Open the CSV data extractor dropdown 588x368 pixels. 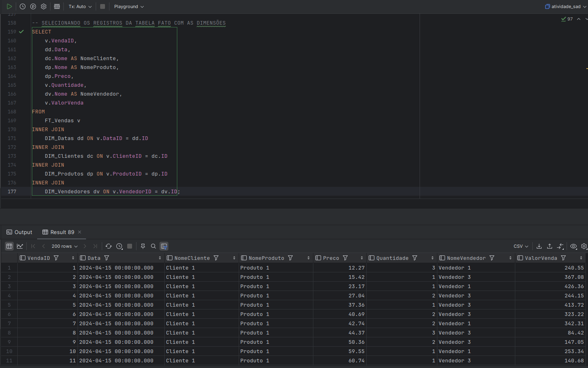pyautogui.click(x=521, y=246)
